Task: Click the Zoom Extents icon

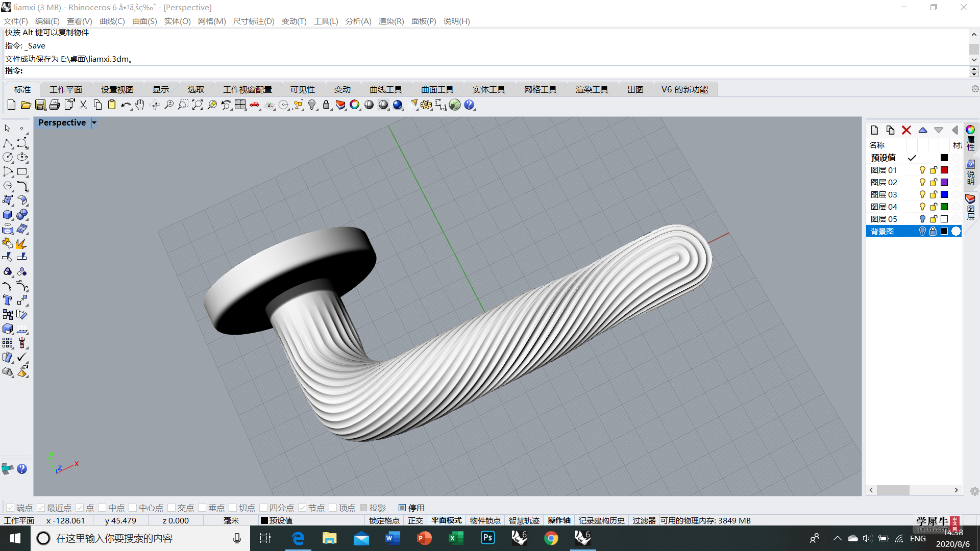Action: point(197,105)
